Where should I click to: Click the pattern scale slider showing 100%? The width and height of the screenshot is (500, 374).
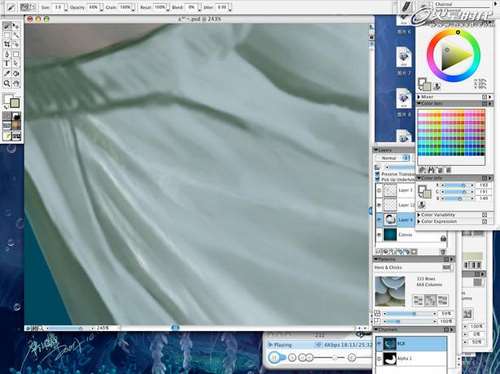coord(410,321)
